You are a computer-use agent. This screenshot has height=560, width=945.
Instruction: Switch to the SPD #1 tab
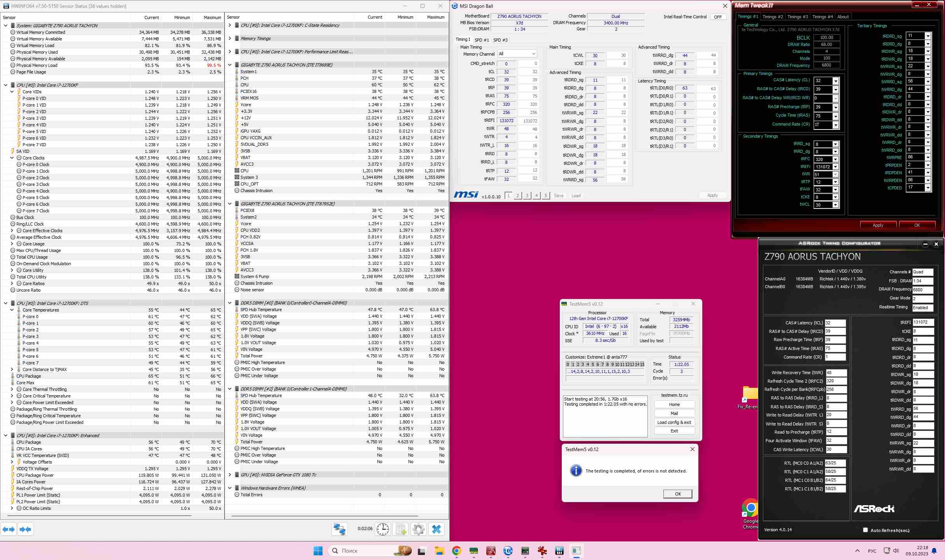[x=482, y=40]
